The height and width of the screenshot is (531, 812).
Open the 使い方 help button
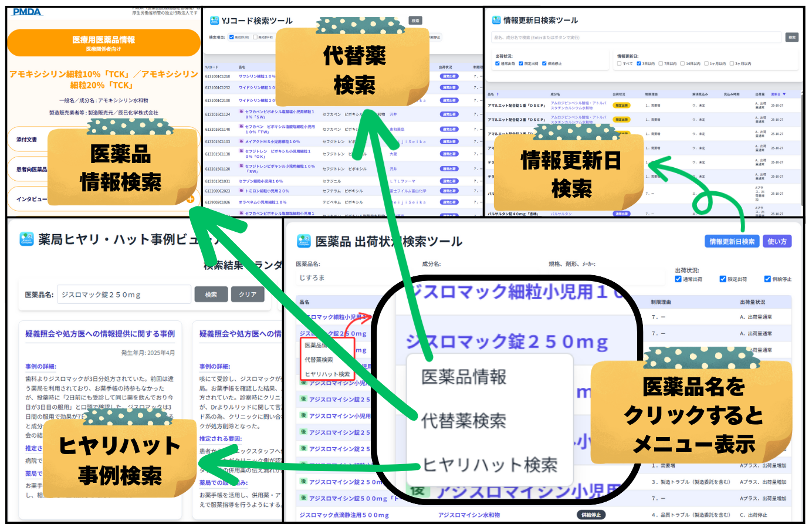(778, 241)
